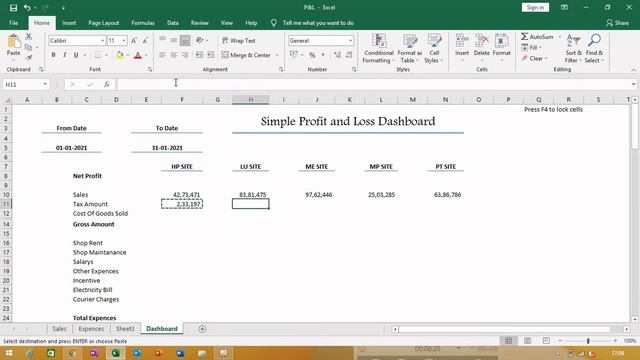Click Tell me what you want to do

(x=318, y=23)
